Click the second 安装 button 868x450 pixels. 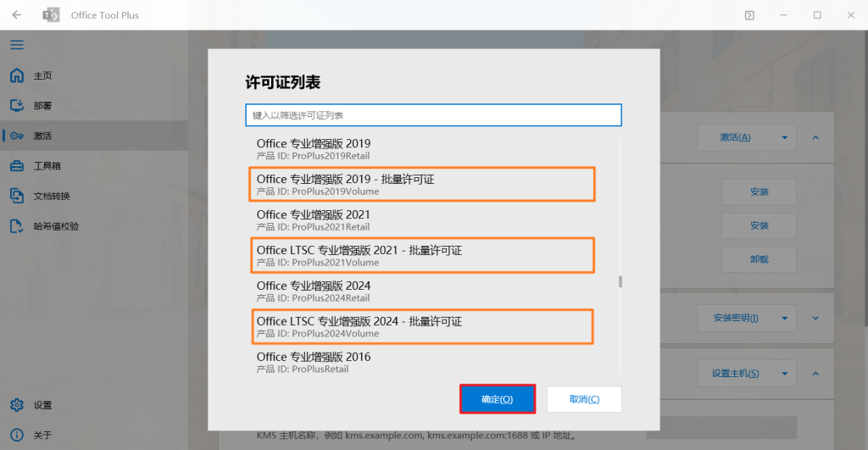tap(759, 225)
